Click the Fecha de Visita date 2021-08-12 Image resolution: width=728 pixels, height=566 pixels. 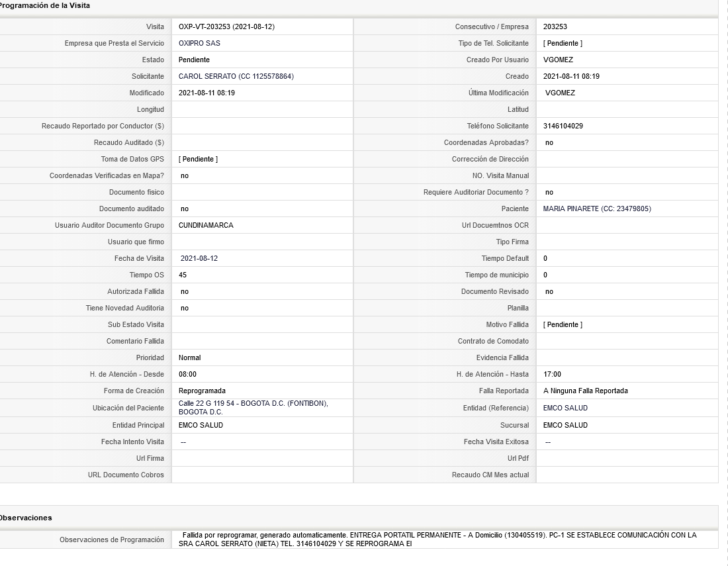(199, 259)
